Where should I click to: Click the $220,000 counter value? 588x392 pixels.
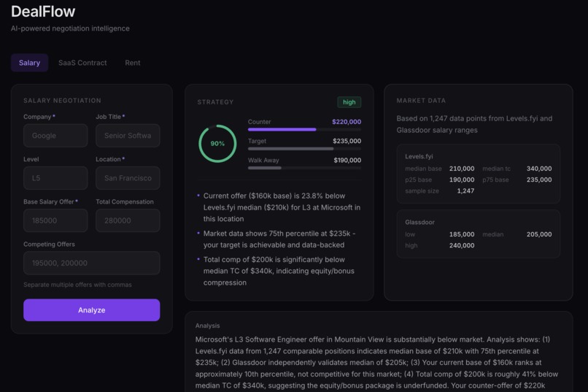(347, 121)
